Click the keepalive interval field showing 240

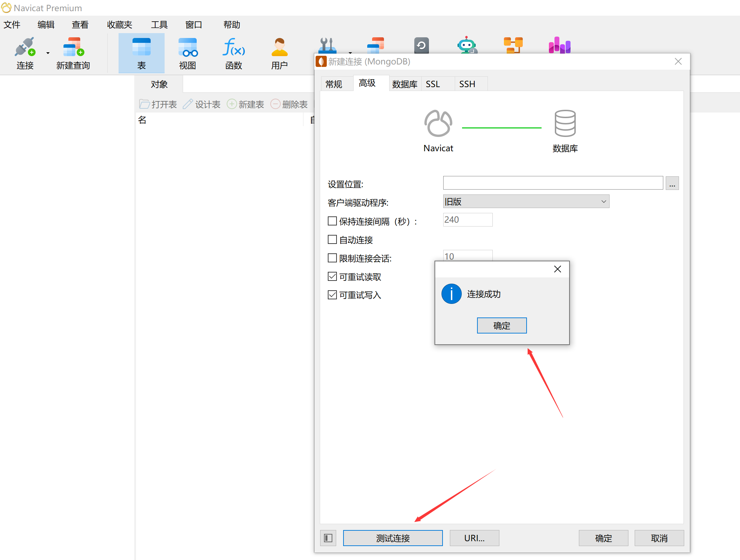(468, 220)
